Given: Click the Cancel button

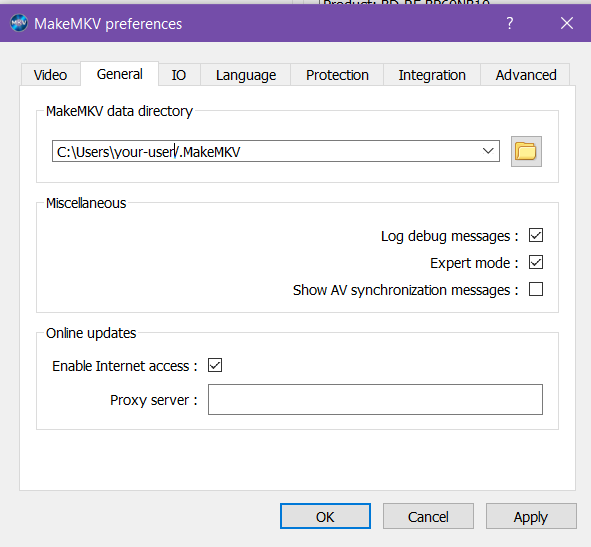Looking at the screenshot, I should (x=428, y=516).
